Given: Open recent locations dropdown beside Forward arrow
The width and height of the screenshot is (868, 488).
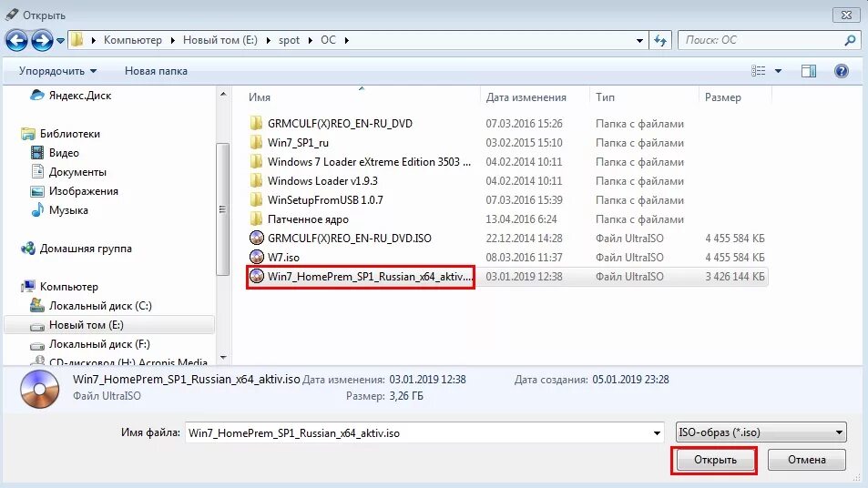Looking at the screenshot, I should click(x=60, y=41).
